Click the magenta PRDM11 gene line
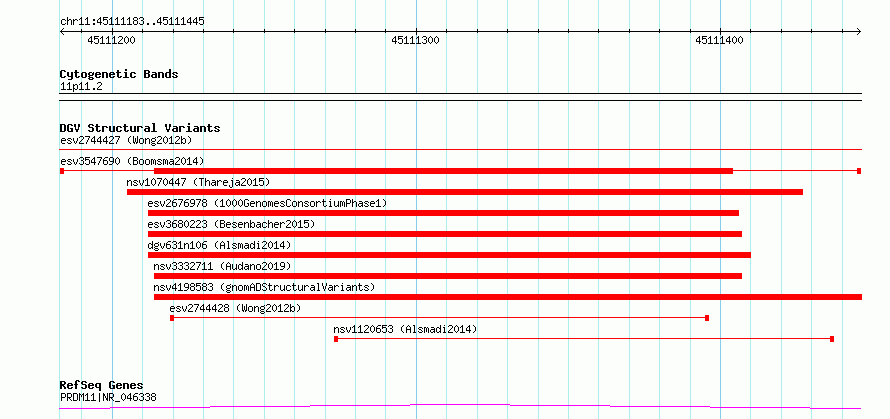This screenshot has height=419, width=890. 460,406
